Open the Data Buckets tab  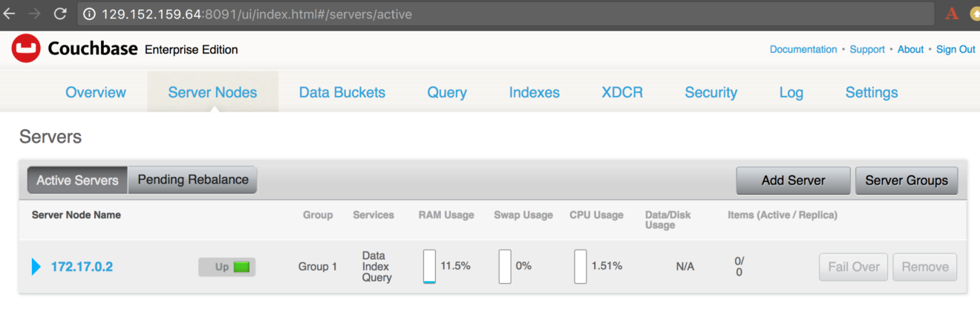[x=342, y=93]
